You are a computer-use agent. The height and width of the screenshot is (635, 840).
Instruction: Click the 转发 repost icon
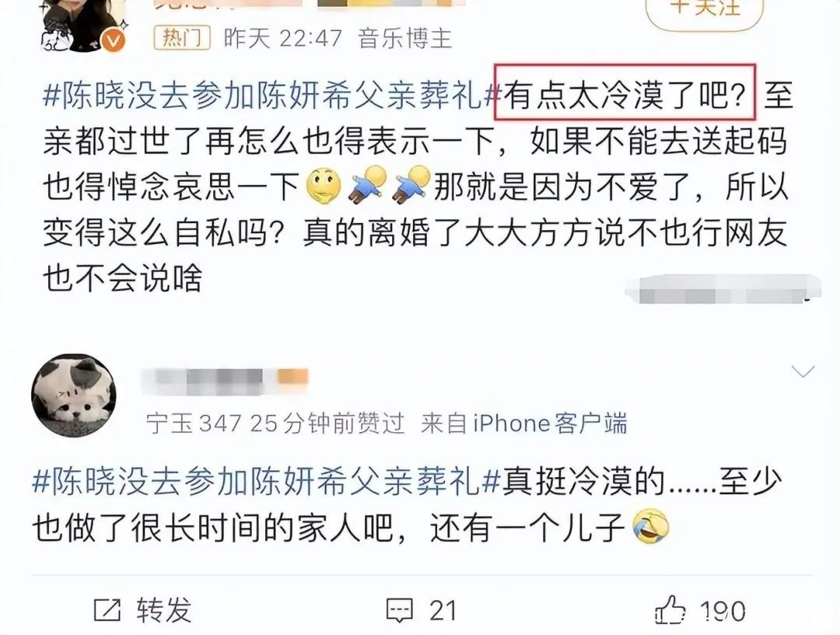[x=107, y=610]
